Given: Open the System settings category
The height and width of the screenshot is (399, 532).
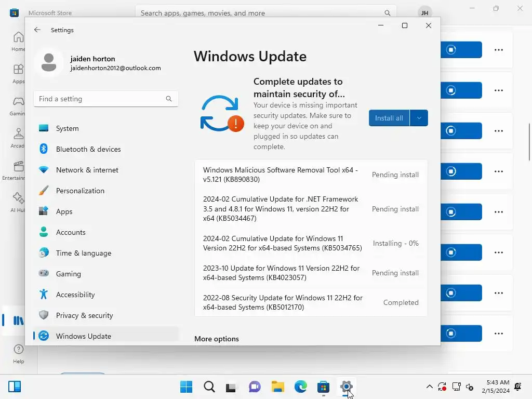Looking at the screenshot, I should point(106,128).
